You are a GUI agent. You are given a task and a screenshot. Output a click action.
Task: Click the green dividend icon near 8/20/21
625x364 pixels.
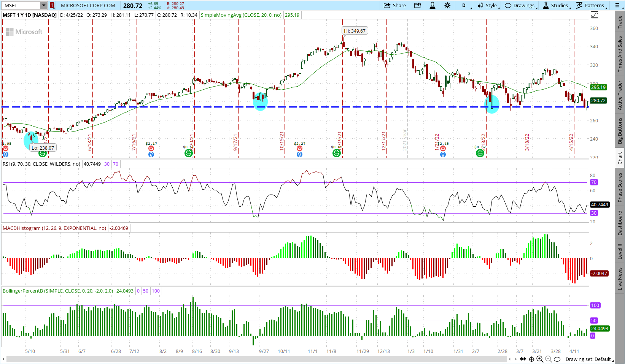pyautogui.click(x=188, y=153)
